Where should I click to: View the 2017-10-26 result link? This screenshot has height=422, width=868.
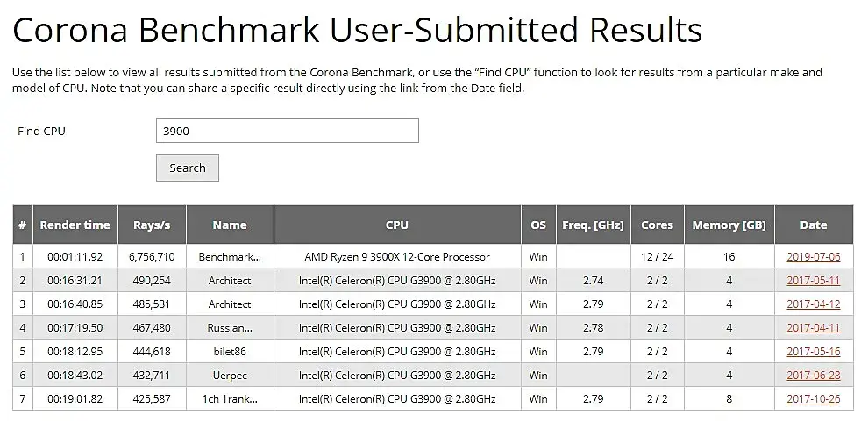click(x=813, y=399)
